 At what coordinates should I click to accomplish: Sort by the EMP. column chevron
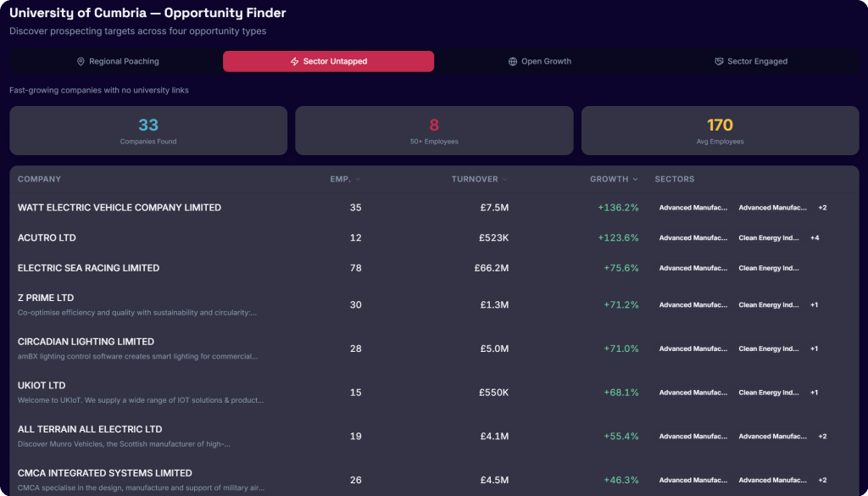coord(359,180)
